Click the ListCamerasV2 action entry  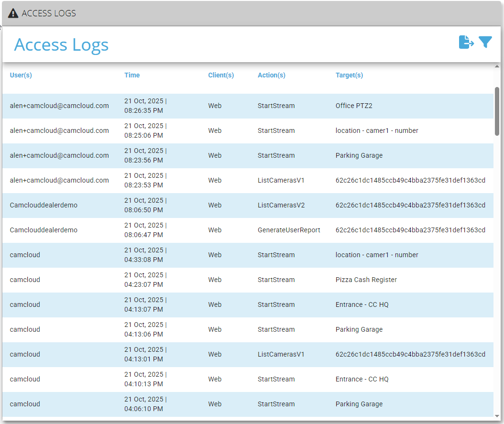click(x=281, y=205)
